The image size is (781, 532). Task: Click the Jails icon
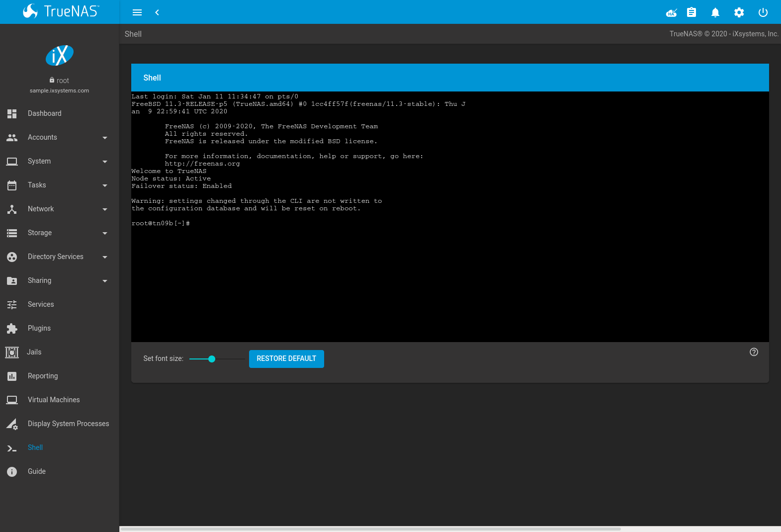pos(12,352)
